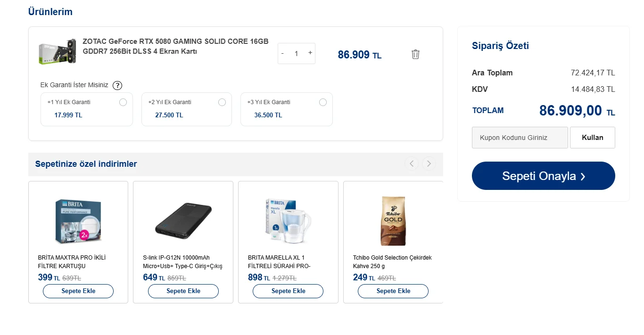Select +1 Yıl Ek Garanti option
The image size is (644, 335).
pyautogui.click(x=123, y=102)
